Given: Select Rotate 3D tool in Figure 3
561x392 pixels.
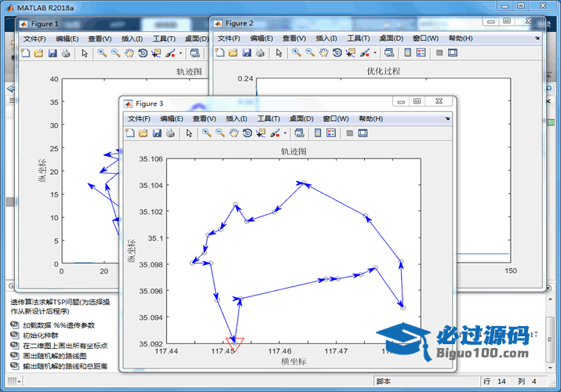Looking at the screenshot, I should click(247, 133).
